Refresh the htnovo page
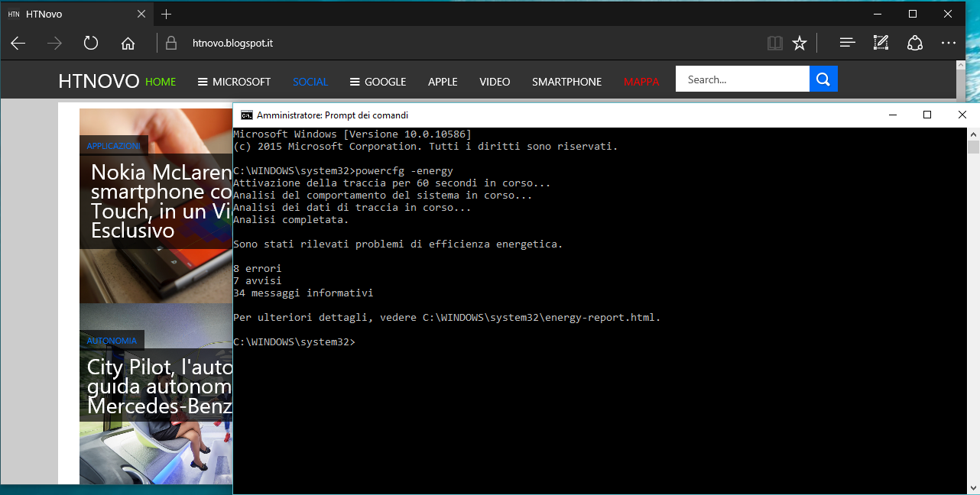Image resolution: width=980 pixels, height=495 pixels. tap(91, 44)
